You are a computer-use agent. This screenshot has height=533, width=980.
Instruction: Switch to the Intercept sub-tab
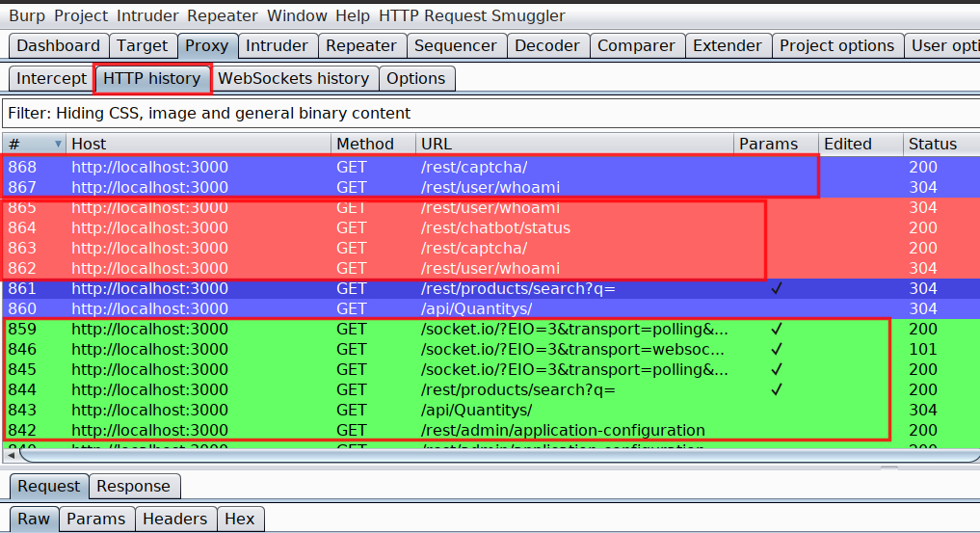51,79
